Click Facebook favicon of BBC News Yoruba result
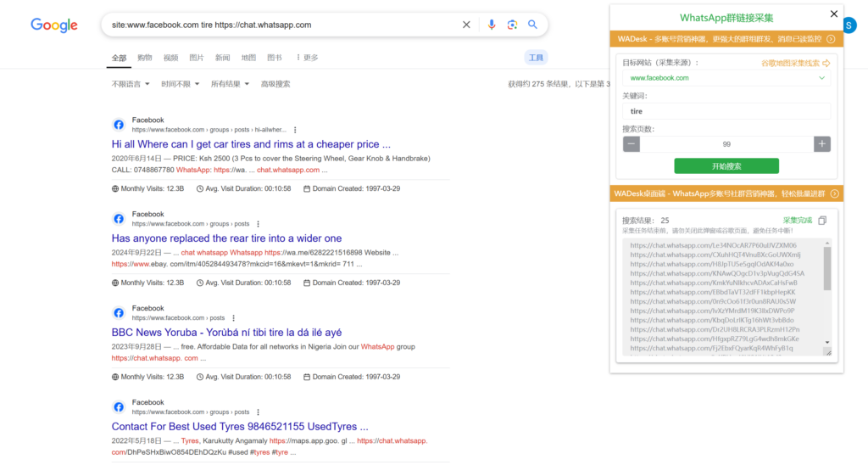 pyautogui.click(x=119, y=313)
